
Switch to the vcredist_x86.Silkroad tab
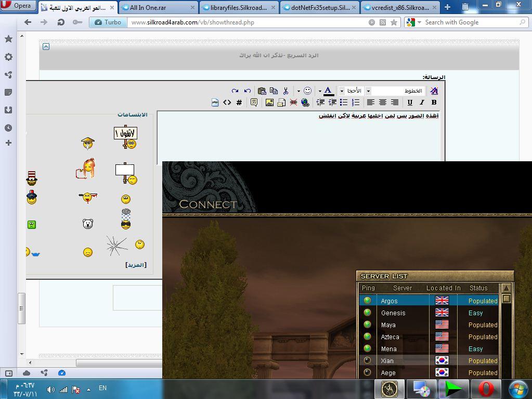(x=400, y=7)
